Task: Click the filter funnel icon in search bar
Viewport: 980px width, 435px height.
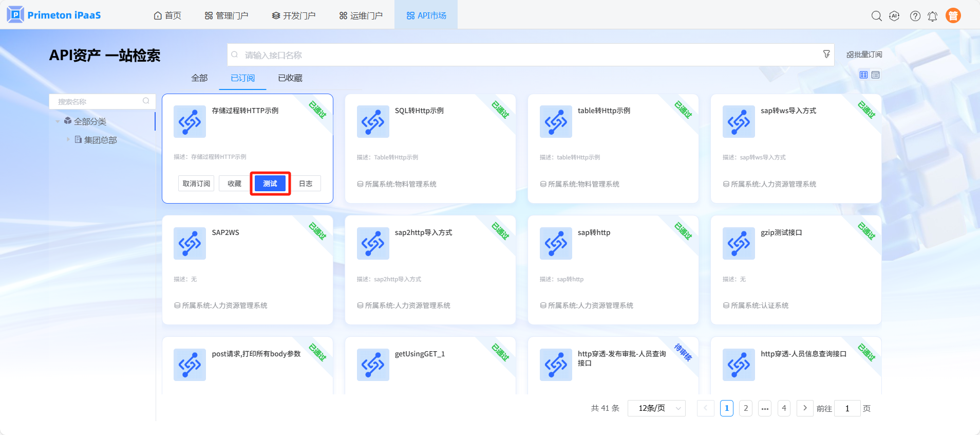Action: click(x=826, y=54)
